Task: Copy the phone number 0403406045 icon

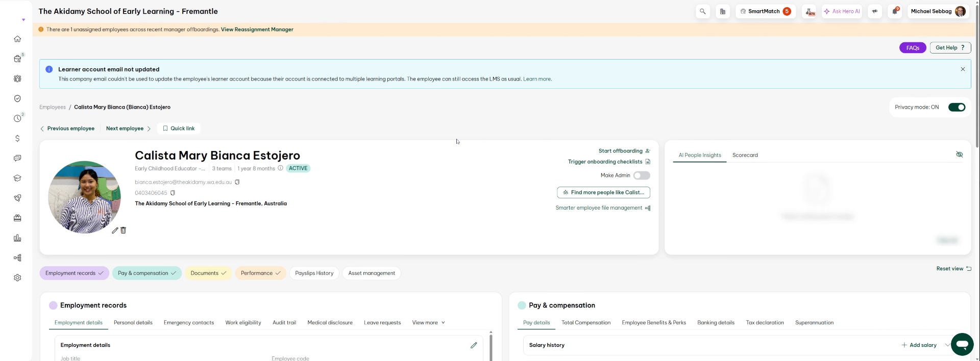Action: (173, 193)
